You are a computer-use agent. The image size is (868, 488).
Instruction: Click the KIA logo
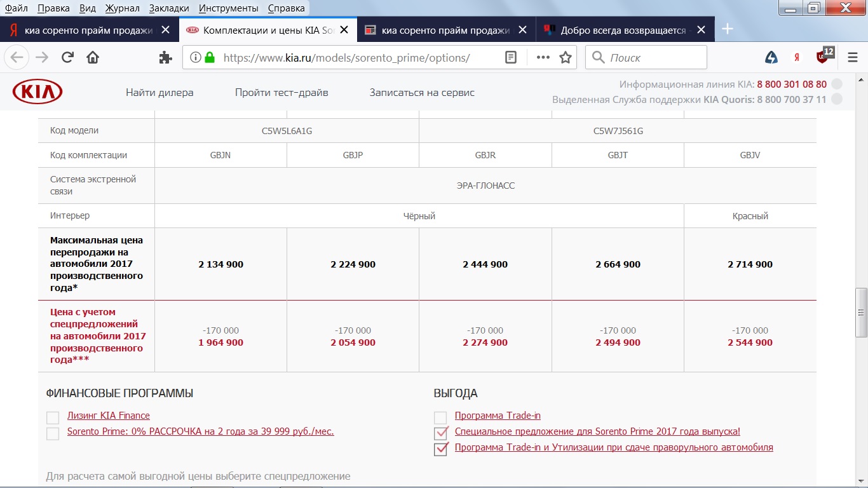coord(37,93)
